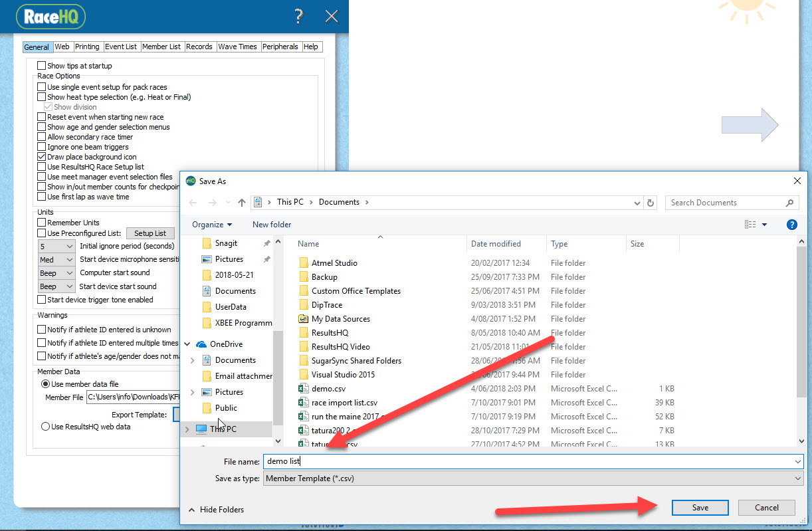
Task: Expand the OneDrive Documents tree node
Action: [193, 360]
